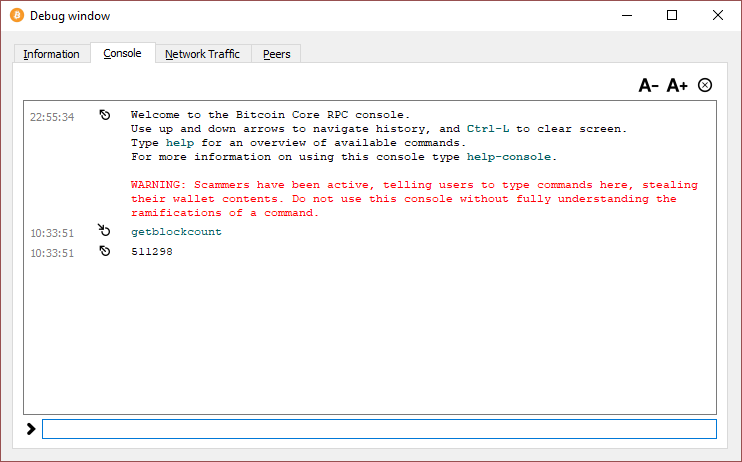Select the Console tab
742x462 pixels.
point(123,53)
